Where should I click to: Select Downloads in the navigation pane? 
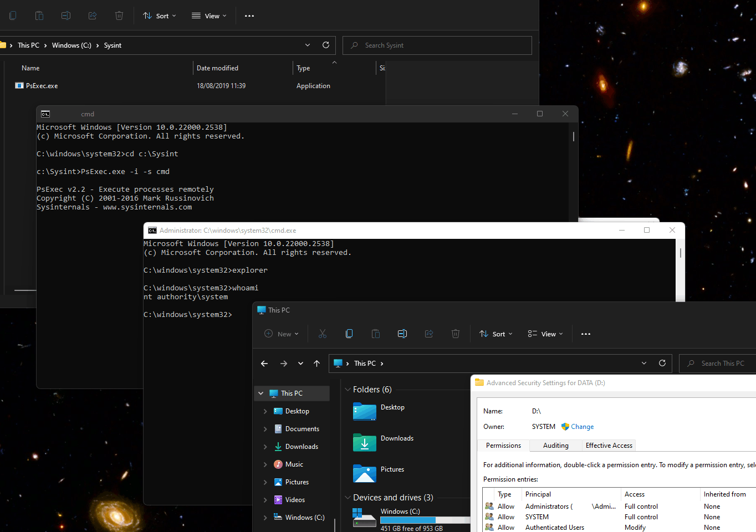click(x=302, y=447)
